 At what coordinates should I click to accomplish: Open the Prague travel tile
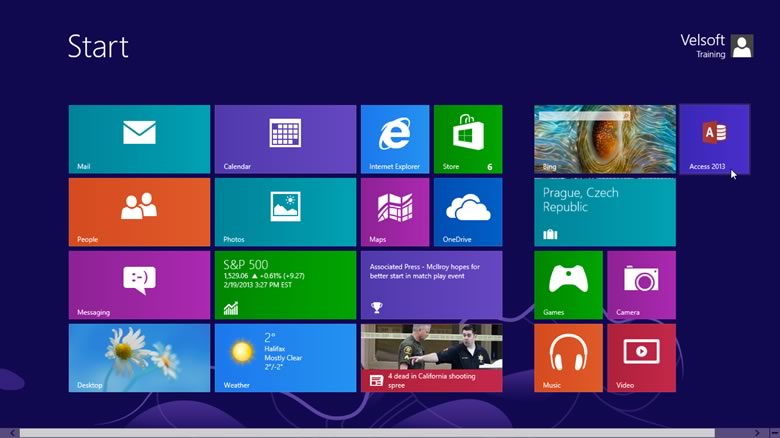(604, 212)
